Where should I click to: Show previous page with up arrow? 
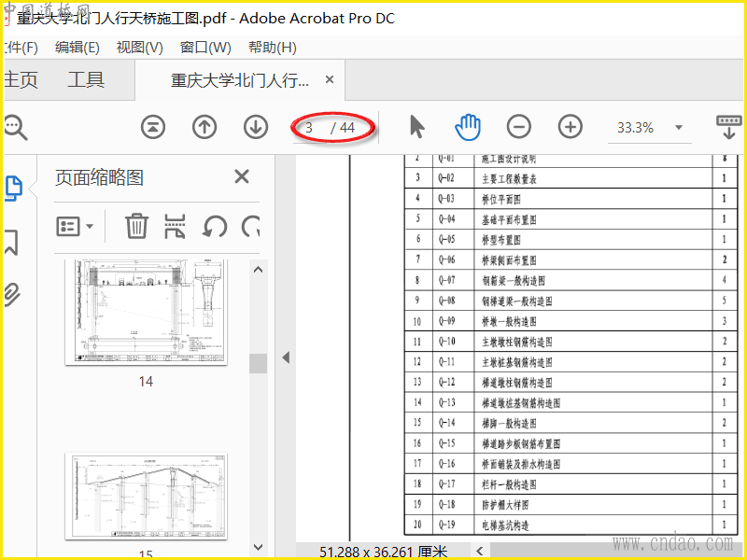(204, 127)
